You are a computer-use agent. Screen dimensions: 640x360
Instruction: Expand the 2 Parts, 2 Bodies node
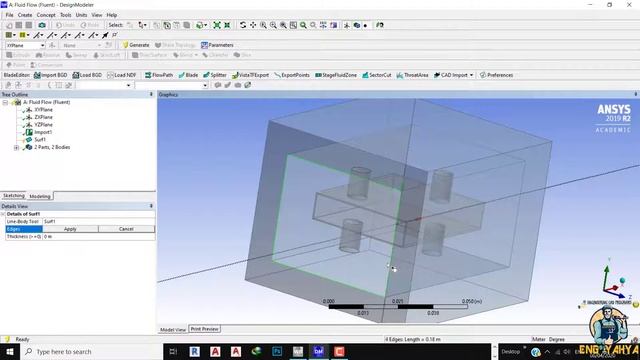16,147
